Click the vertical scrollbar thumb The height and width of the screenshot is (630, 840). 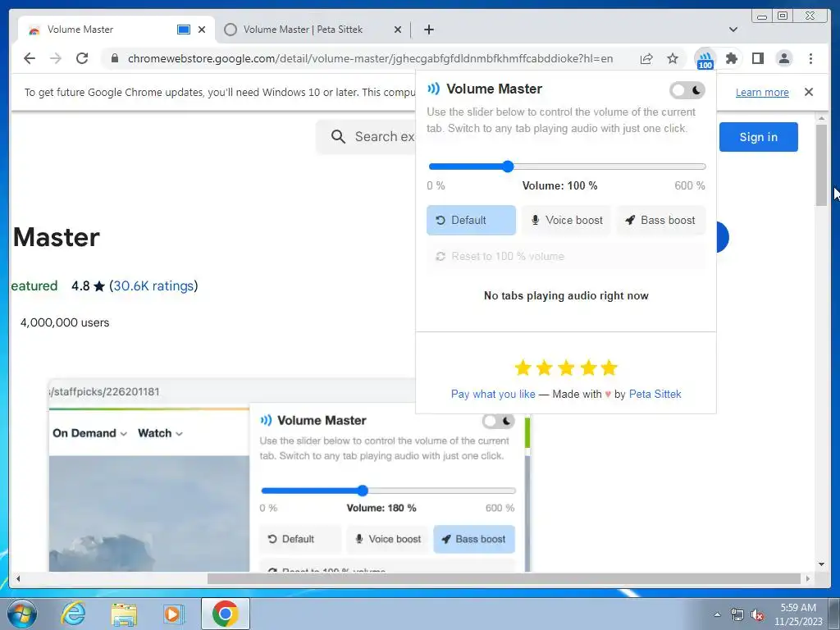tap(821, 164)
